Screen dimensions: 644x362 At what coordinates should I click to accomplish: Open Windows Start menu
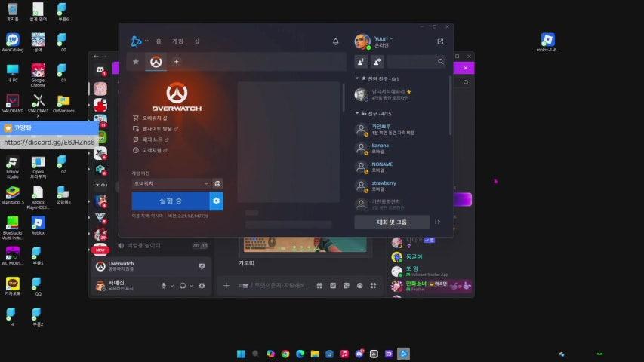point(241,354)
